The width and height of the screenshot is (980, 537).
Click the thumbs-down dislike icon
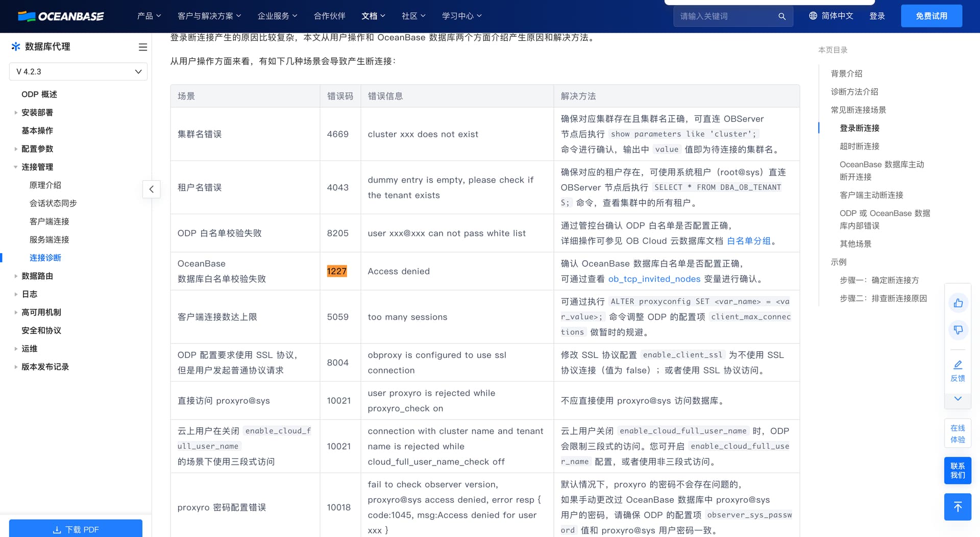(x=958, y=330)
